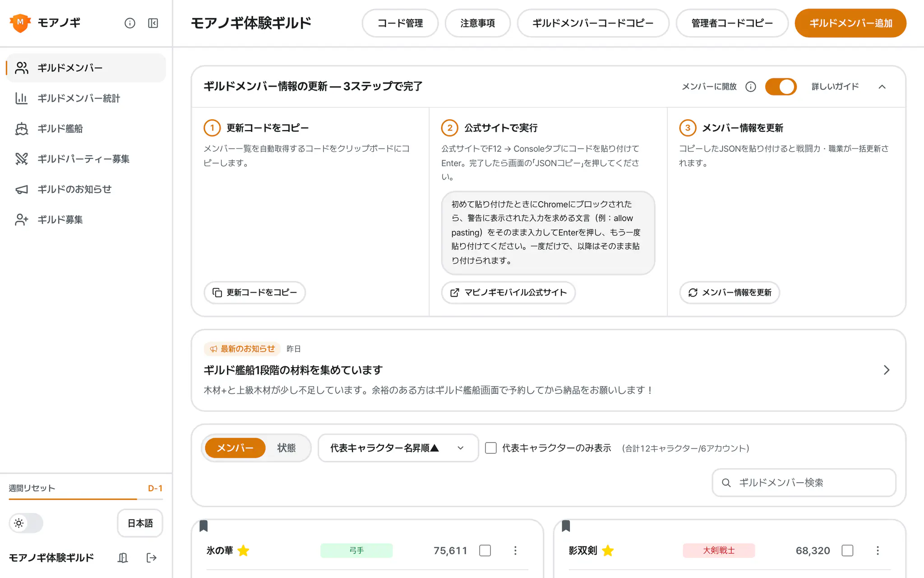Open ギルドメンバー統計 in sidebar
Screen dimensions: 924x578
(86, 98)
